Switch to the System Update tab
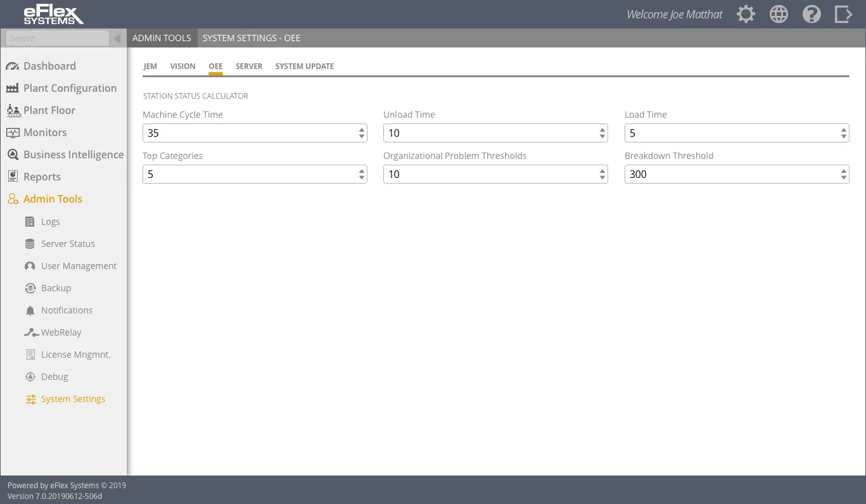Viewport: 866px width, 504px height. coord(304,66)
